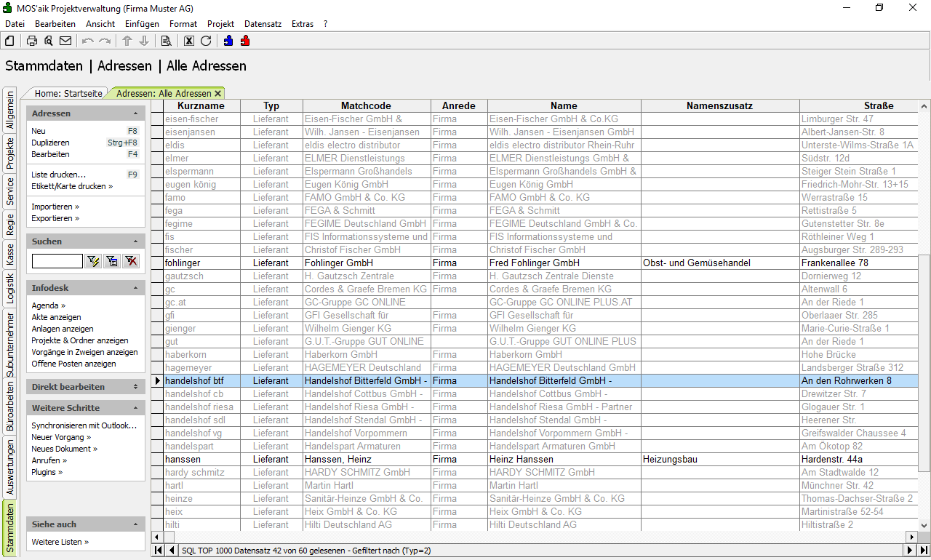
Task: Collapse the Adressen panel section
Action: click(135, 114)
